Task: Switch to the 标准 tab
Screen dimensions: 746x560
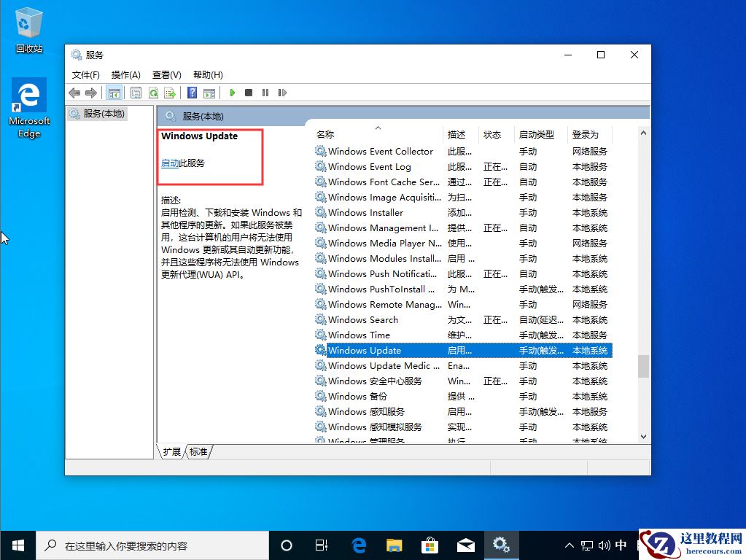Action: [x=198, y=451]
